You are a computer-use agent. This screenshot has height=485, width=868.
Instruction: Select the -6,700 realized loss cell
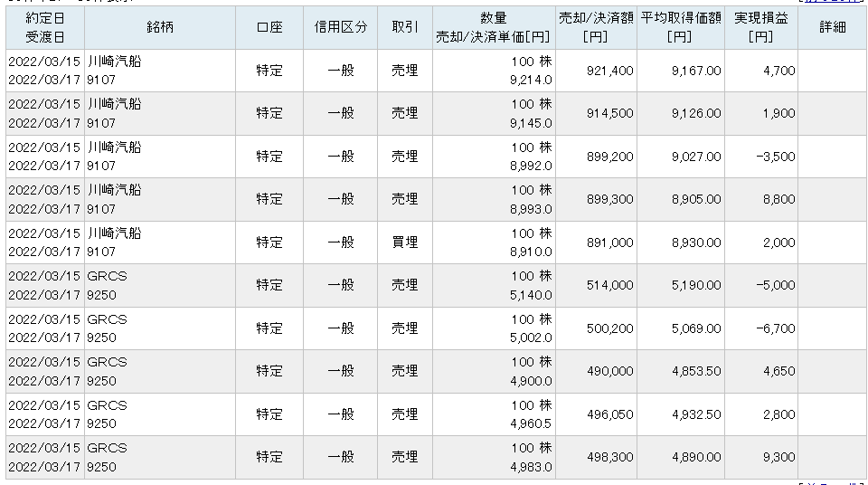[x=761, y=328]
